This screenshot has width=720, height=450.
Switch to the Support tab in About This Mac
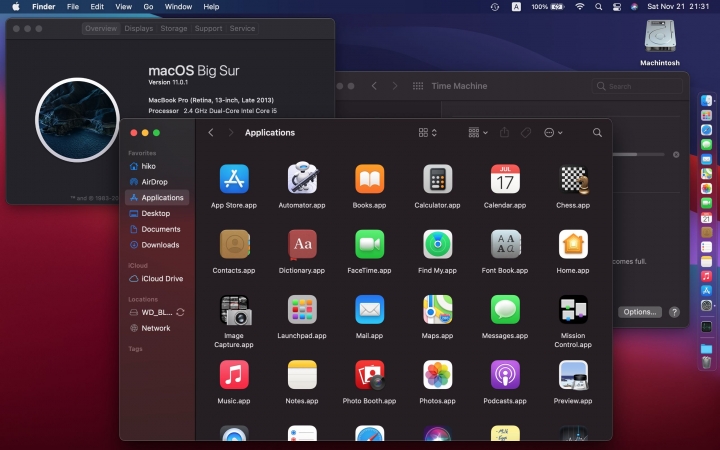coord(208,28)
